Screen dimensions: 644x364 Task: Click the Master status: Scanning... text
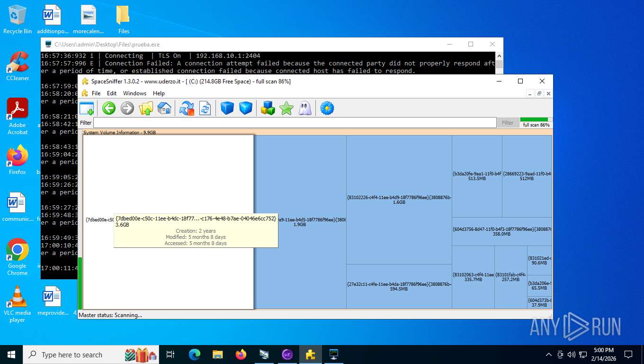pyautogui.click(x=110, y=315)
